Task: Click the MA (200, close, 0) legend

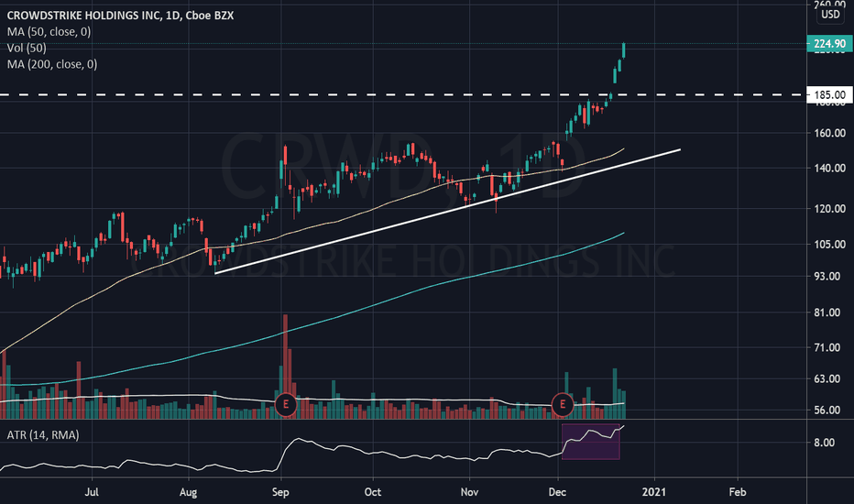Action: [x=52, y=64]
